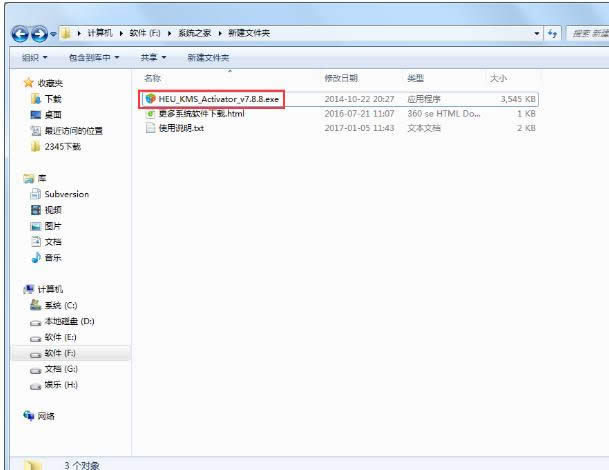The height and width of the screenshot is (470, 609).
Task: Open the 组织 dropdown menu
Action: tap(35, 58)
